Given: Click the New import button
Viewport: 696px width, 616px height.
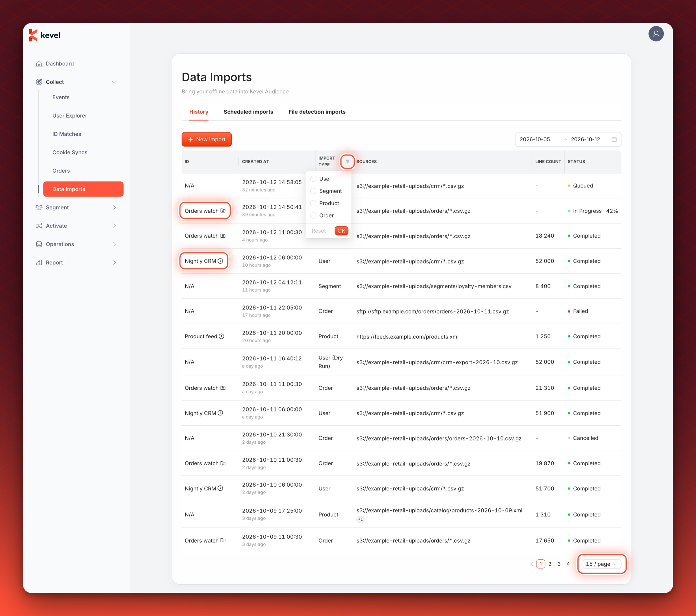Looking at the screenshot, I should pos(206,139).
